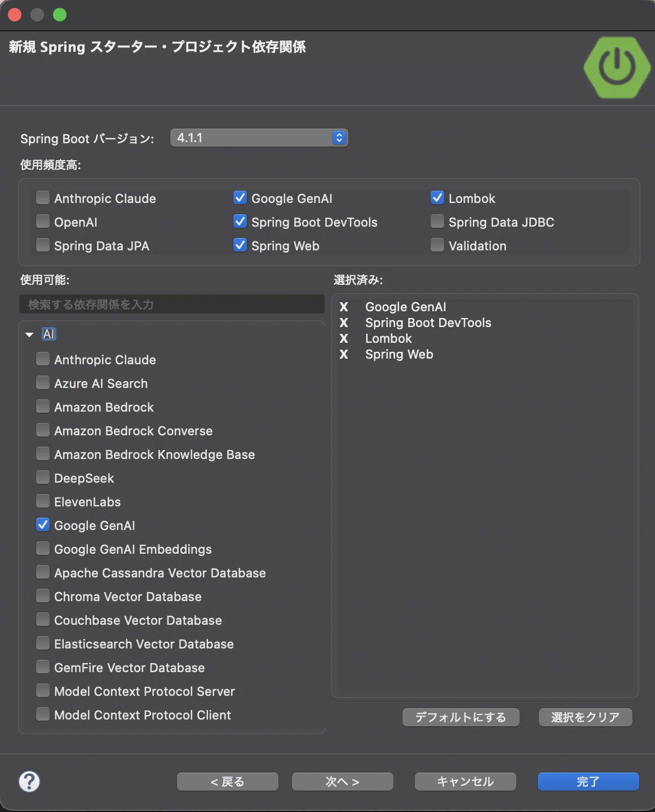Collapse the AI category tree

[x=29, y=334]
